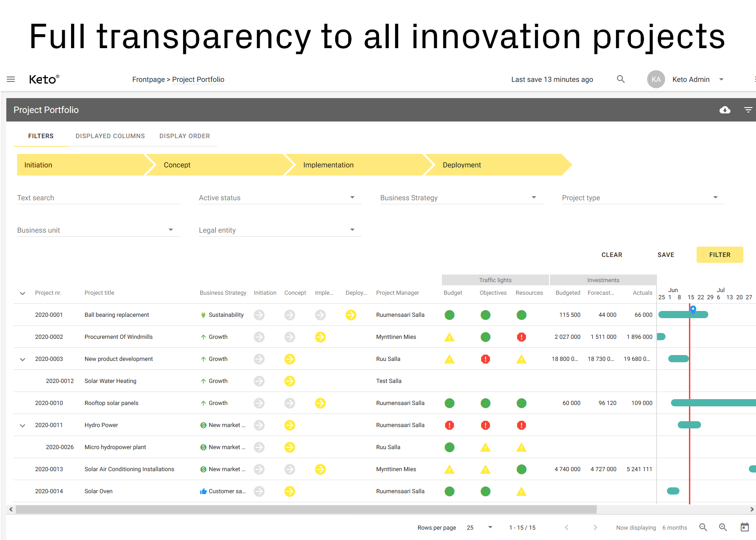This screenshot has height=540, width=756.
Task: Click Implementation arrow for Solar Air Conditioning Installations
Action: click(320, 469)
